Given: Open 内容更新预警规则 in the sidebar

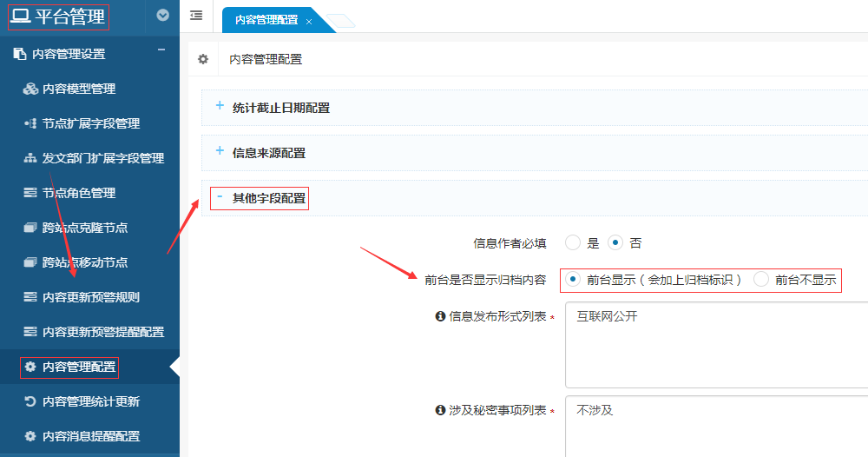Looking at the screenshot, I should pyautogui.click(x=90, y=297).
